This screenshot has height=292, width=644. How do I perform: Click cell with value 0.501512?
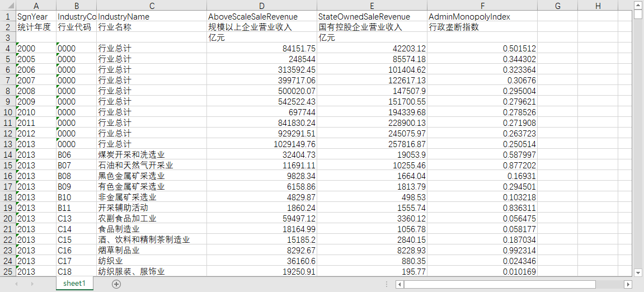[482, 49]
